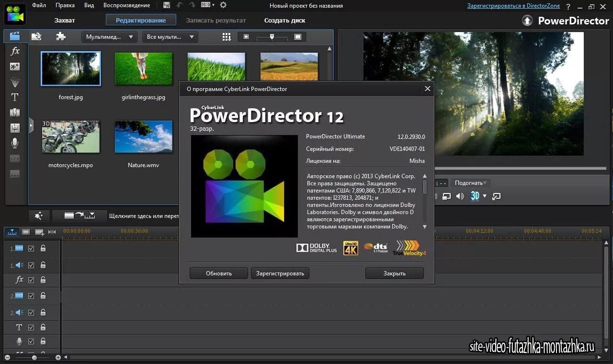This screenshot has height=364, width=613.
Task: Open the Все мульти... filter dropdown
Action: 170,37
